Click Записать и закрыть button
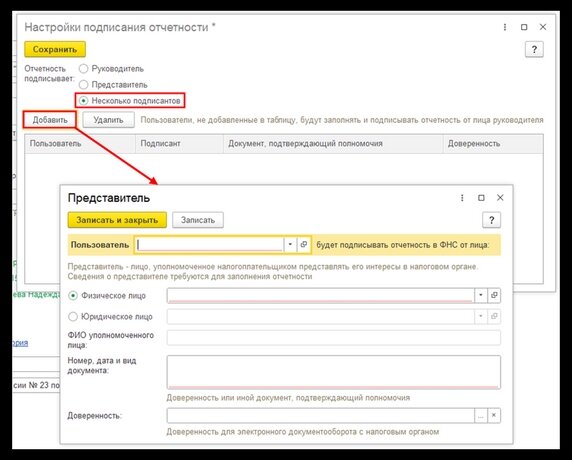 [x=117, y=220]
